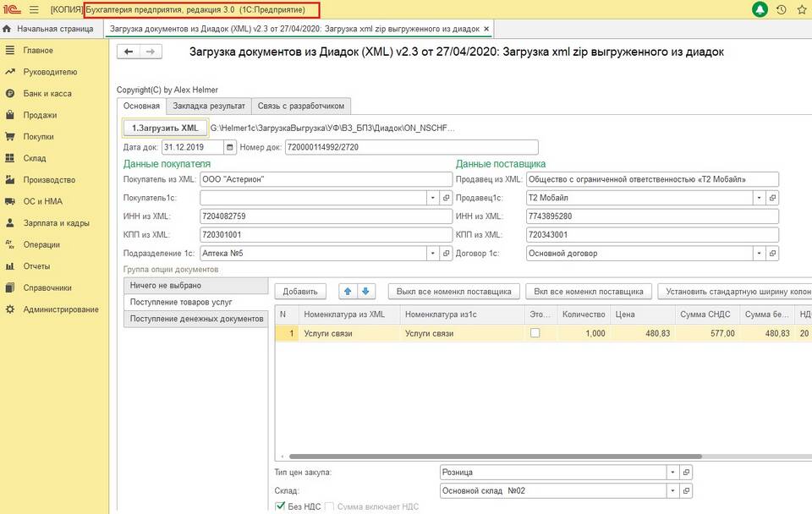This screenshot has width=812, height=514.
Task: Expand the Тип цен закупа dropdown
Action: click(672, 472)
